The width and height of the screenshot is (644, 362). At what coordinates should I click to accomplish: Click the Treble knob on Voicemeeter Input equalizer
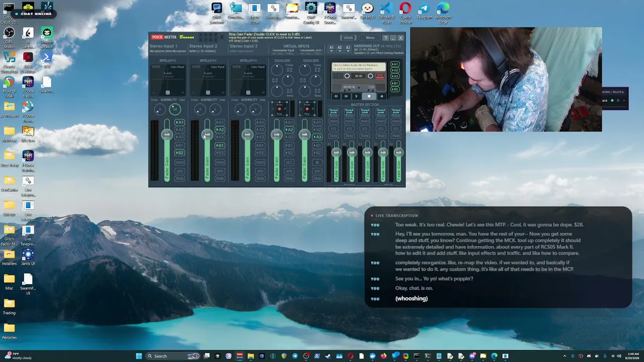coord(277,69)
